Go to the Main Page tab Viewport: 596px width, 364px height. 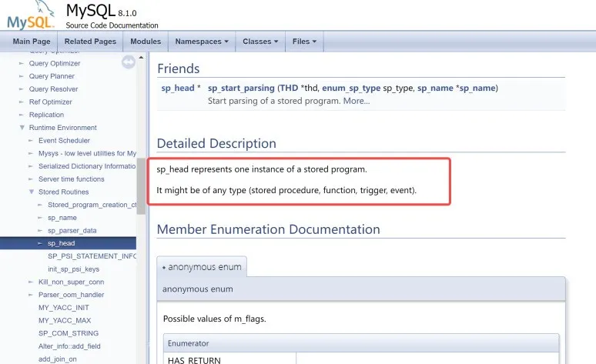pos(32,42)
